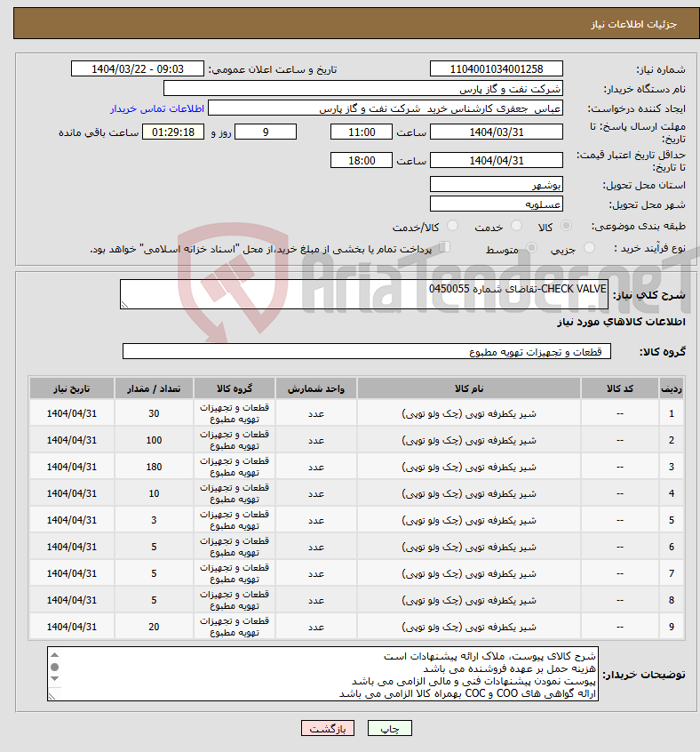This screenshot has width=700, height=752.
Task: Click the up arrow of buyer notes scrollbar
Action: tap(54, 655)
